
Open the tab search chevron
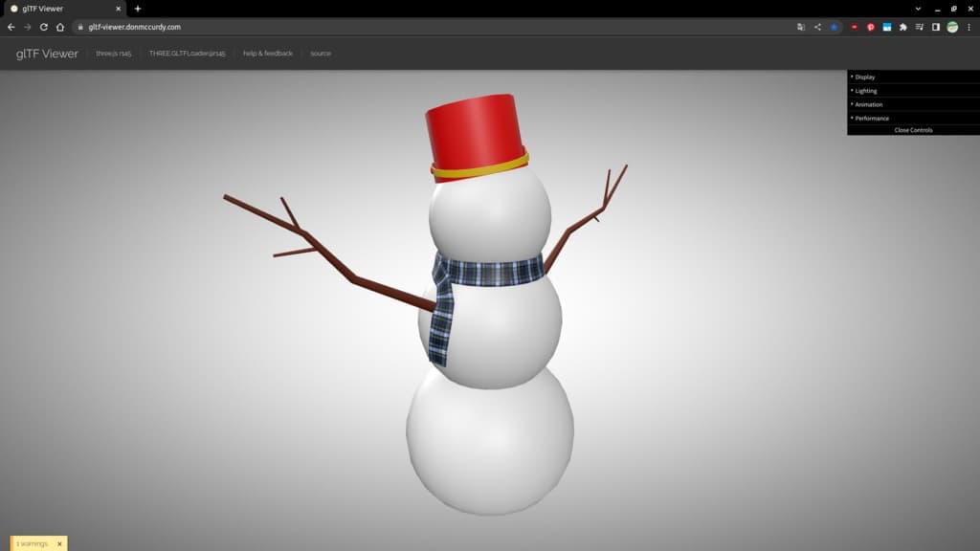918,9
